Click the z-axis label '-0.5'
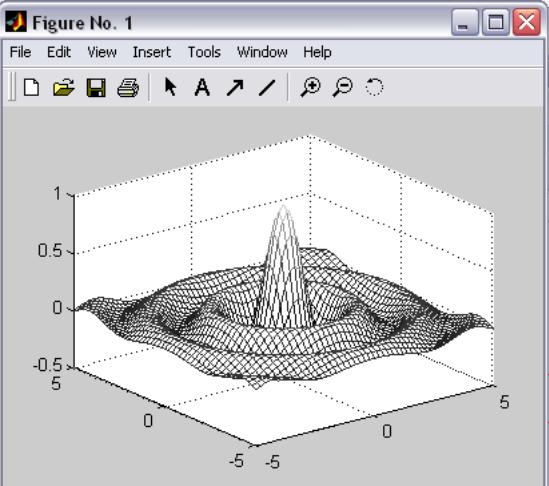Viewport: 549px width, 486px height. click(x=48, y=365)
